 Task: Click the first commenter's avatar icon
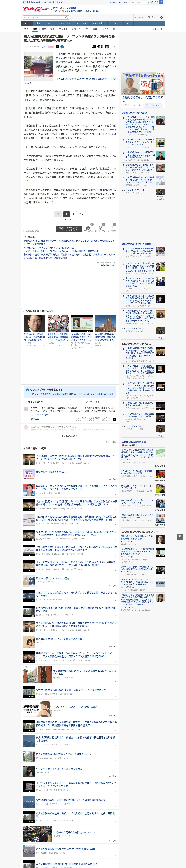click(26, 409)
